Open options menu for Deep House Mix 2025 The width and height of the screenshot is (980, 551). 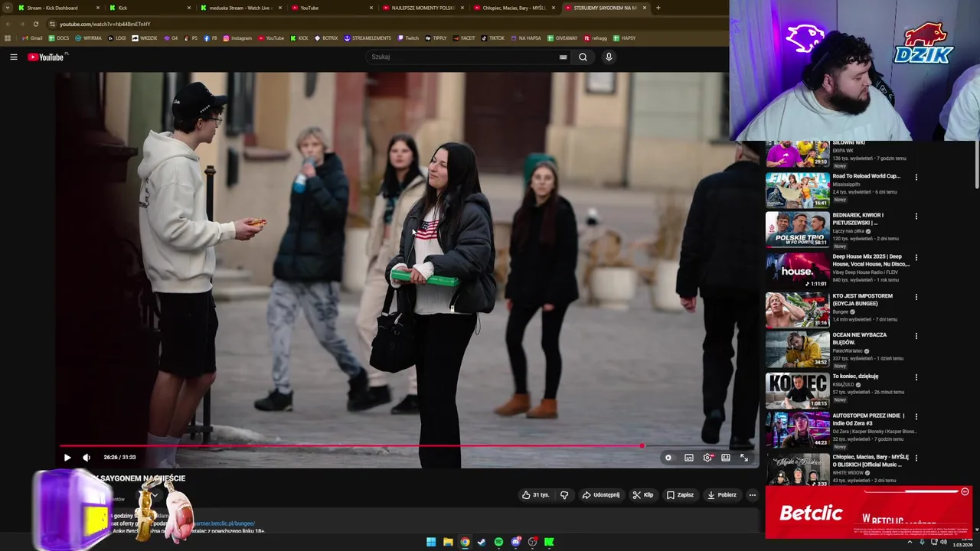[x=916, y=258]
